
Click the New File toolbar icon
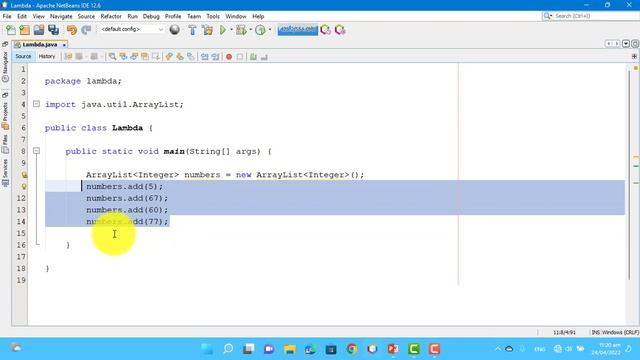coord(11,30)
